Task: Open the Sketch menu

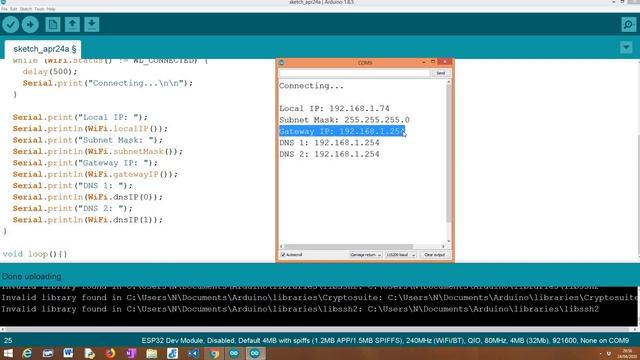Action: (x=26, y=9)
